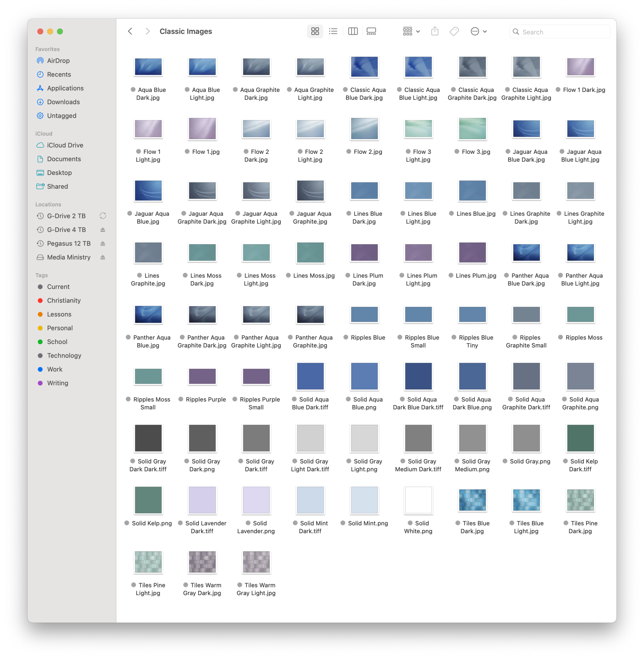Open the Action ellipsis menu
Viewport: 644px width, 659px height.
[x=478, y=32]
